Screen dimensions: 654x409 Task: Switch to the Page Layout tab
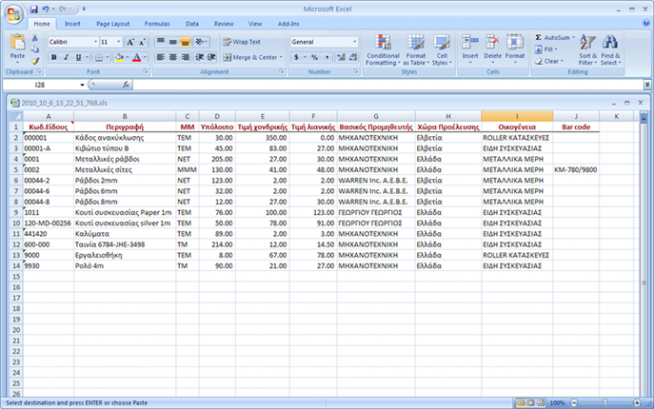pyautogui.click(x=113, y=24)
